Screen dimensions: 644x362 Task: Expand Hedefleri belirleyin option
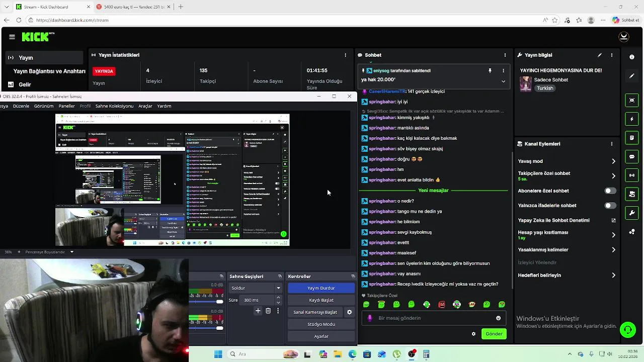[x=614, y=275]
